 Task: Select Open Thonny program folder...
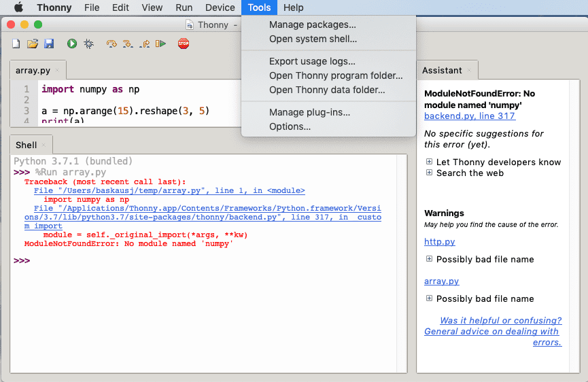328,75
